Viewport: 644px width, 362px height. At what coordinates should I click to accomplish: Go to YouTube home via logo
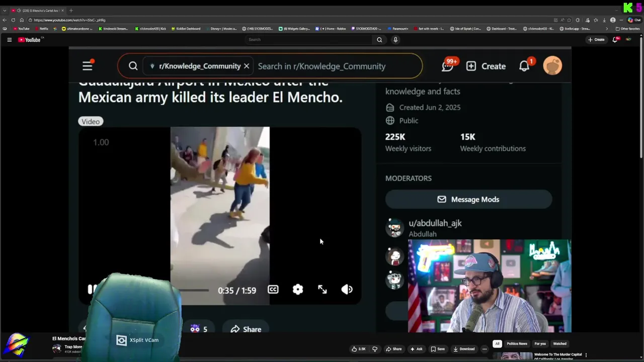[30, 40]
